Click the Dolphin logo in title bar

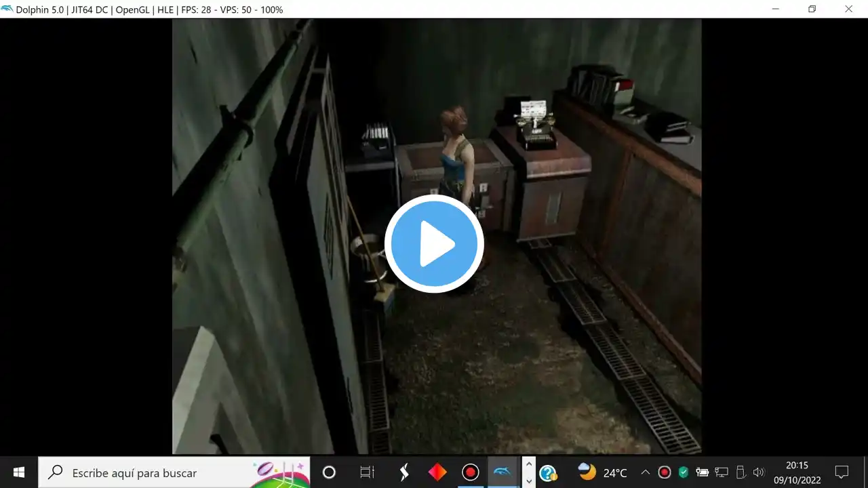[7, 9]
